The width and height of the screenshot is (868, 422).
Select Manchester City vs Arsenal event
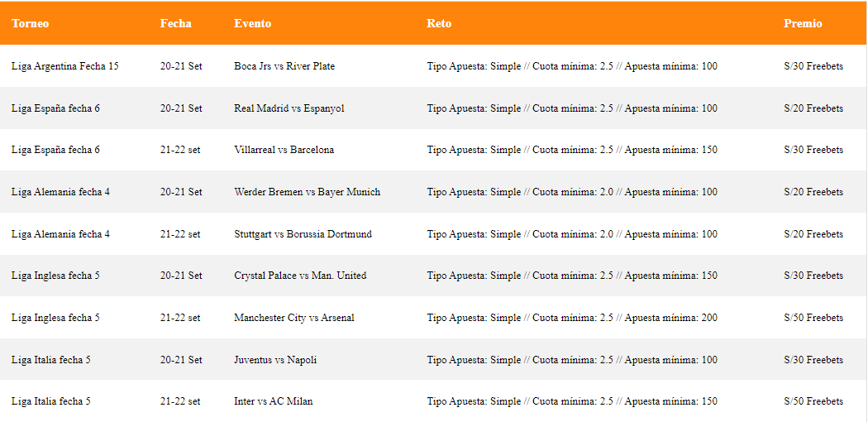(x=293, y=318)
